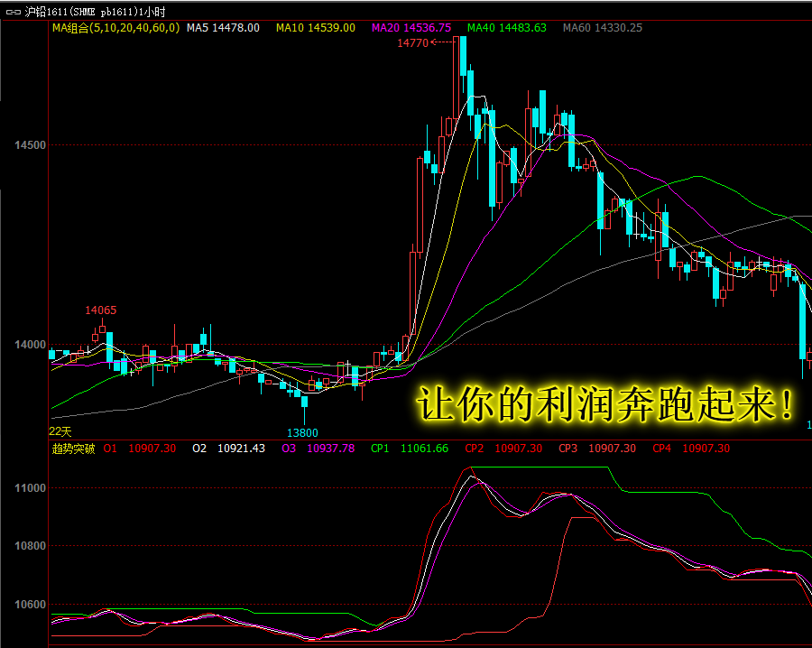
Task: Click the 11000 axis label in the lower panel
Action: click(x=30, y=488)
